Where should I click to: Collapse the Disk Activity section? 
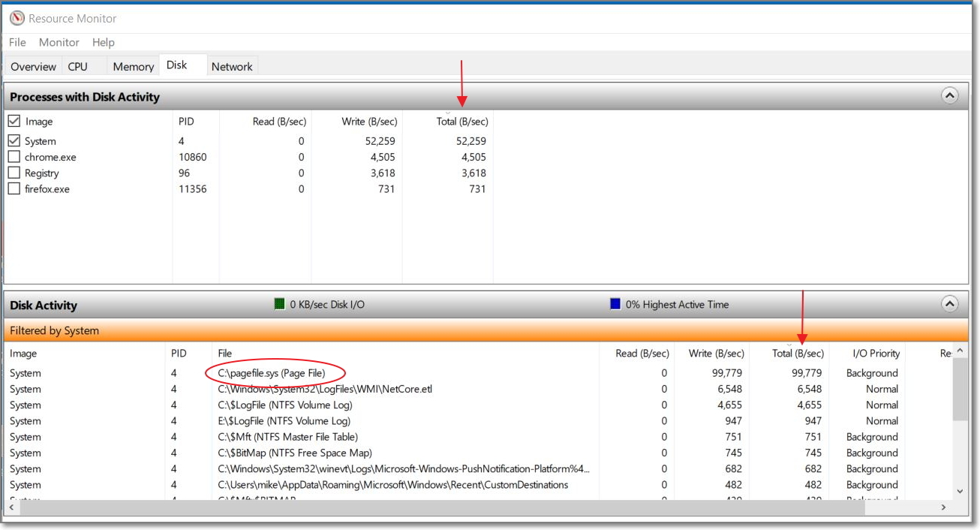(950, 305)
